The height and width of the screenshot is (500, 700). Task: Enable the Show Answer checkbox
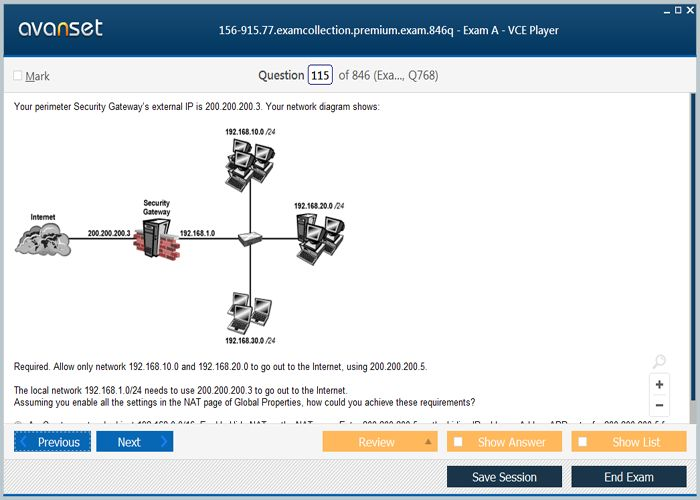[458, 442]
